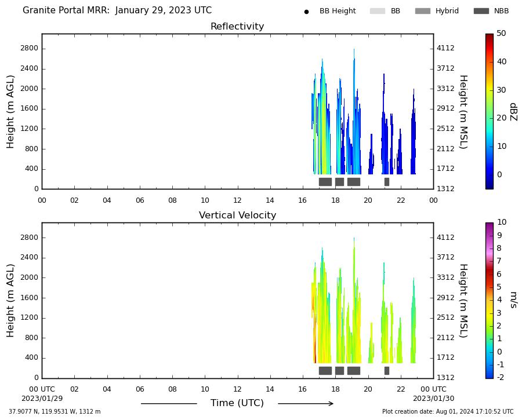Click the '4112' MSL height label on Reflectivity plot
Screen dimensions: 522x420
coord(445,48)
